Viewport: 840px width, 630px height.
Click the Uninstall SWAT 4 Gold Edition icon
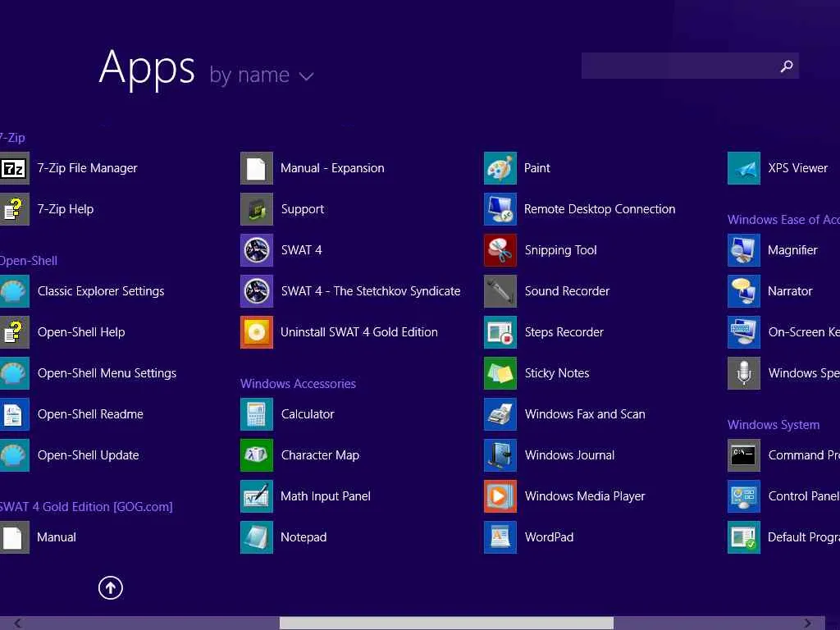pos(257,332)
